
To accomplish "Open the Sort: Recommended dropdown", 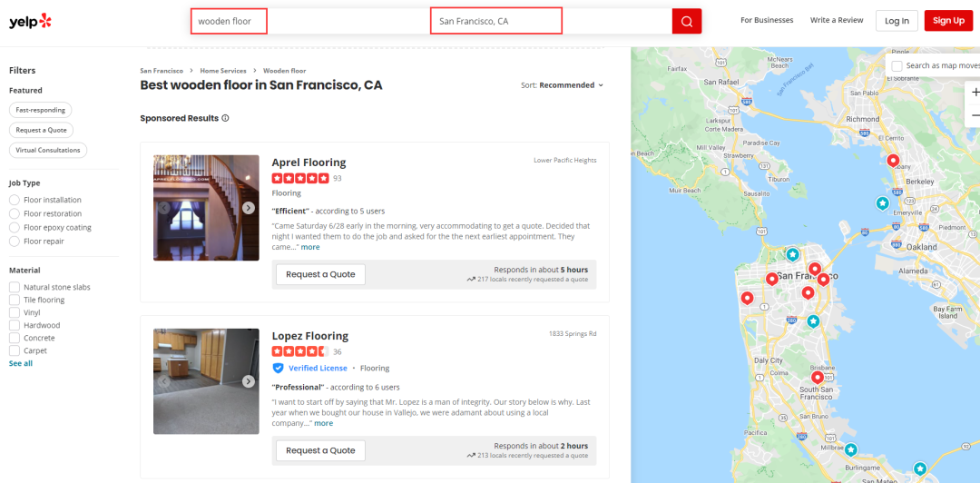I will (563, 85).
